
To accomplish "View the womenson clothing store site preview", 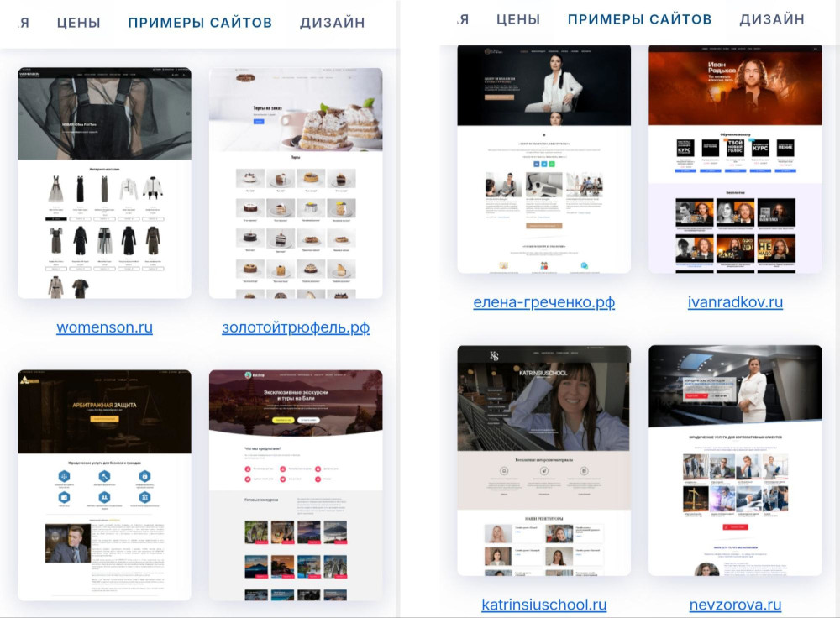I will point(104,182).
